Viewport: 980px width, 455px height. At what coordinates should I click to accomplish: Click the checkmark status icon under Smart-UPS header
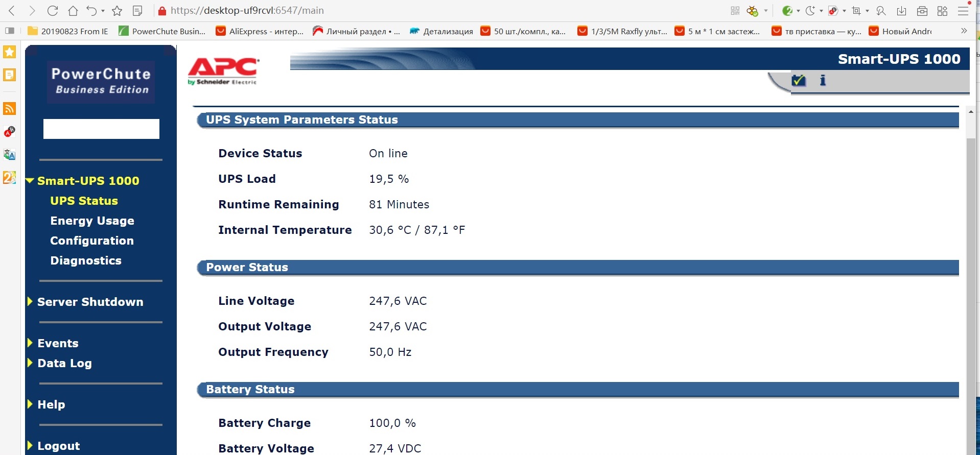click(x=798, y=80)
